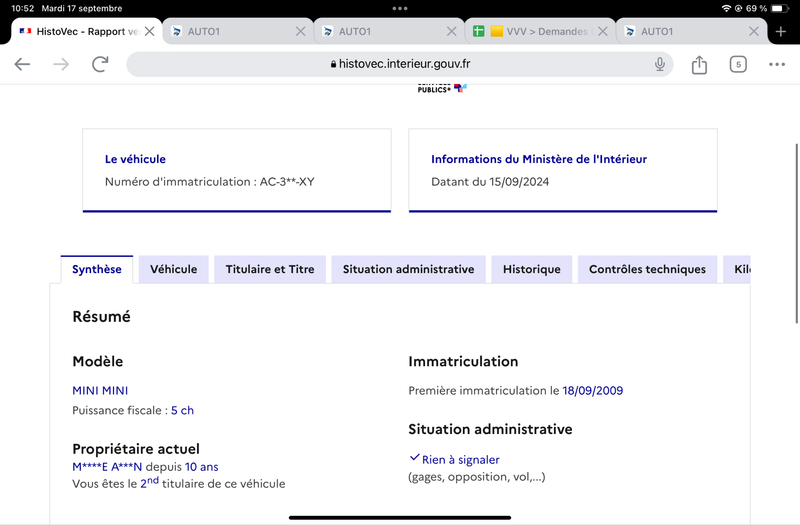Open the Historique tab
Screen dimensions: 800x525
click(532, 269)
